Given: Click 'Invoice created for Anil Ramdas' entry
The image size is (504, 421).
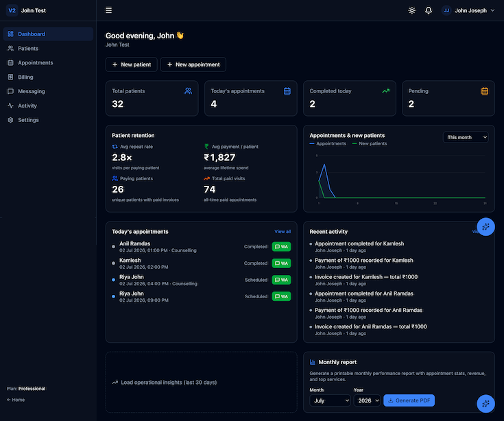Looking at the screenshot, I should pos(370,326).
